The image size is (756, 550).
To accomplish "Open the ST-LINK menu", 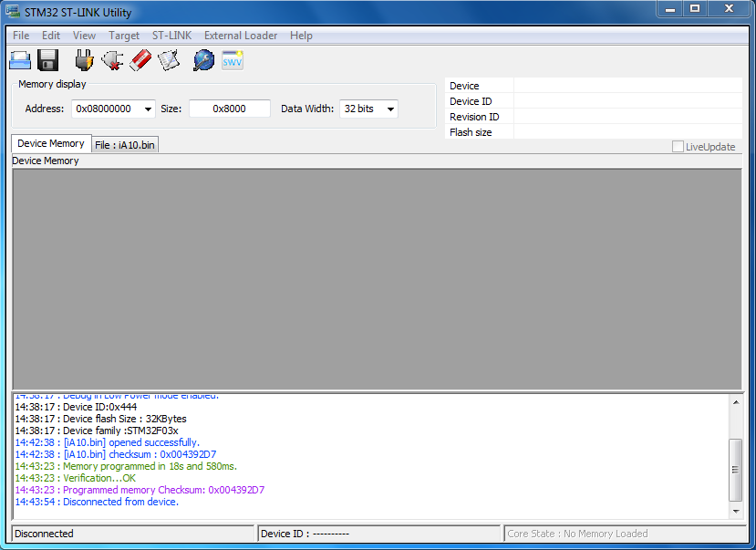I will (x=172, y=36).
